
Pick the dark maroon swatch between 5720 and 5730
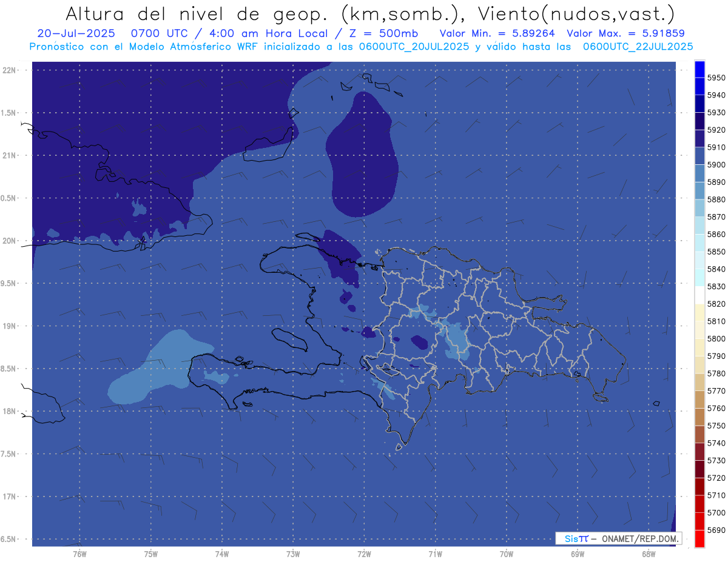tap(699, 469)
